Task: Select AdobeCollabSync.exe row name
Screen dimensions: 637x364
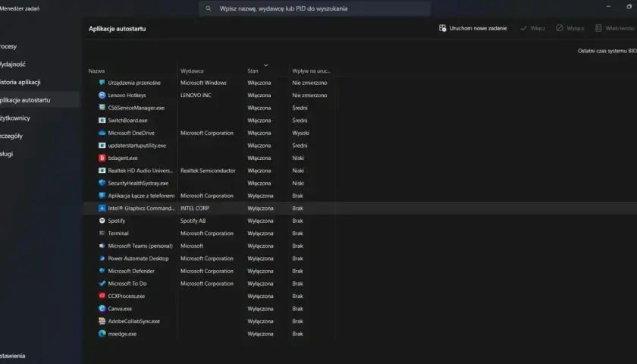Action: coord(133,322)
